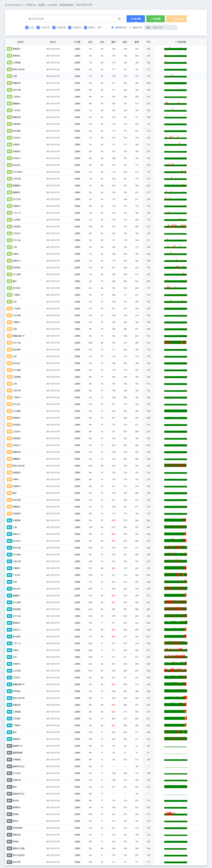
Task: Click the 最慢 column header
Action: coord(137,42)
